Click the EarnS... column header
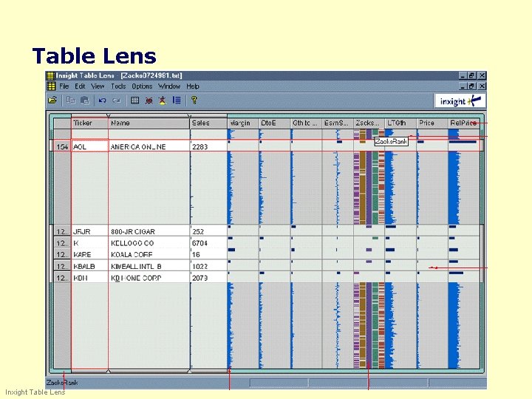 [x=338, y=123]
